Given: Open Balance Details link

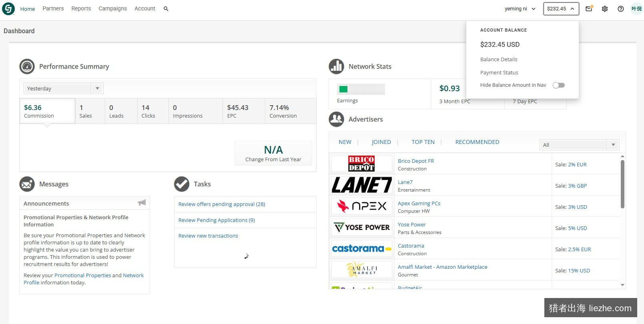Looking at the screenshot, I should click(499, 59).
